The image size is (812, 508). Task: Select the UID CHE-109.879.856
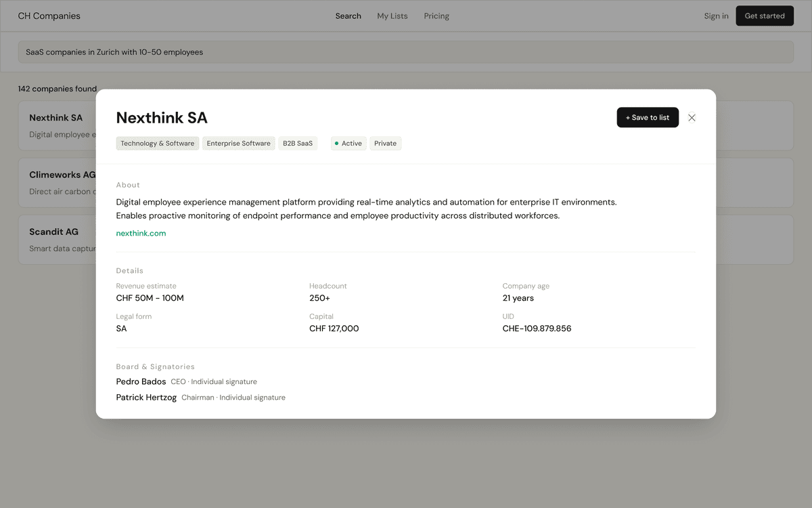click(537, 329)
